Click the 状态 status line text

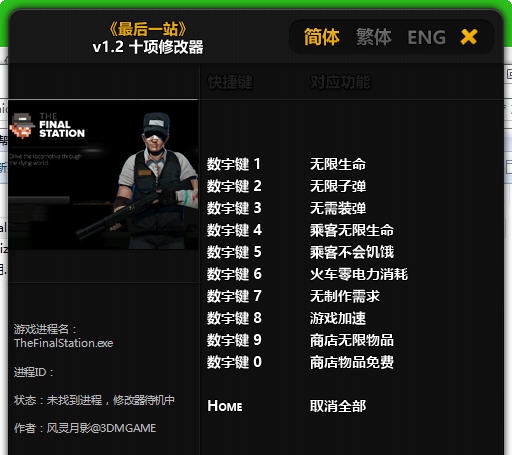pyautogui.click(x=94, y=400)
